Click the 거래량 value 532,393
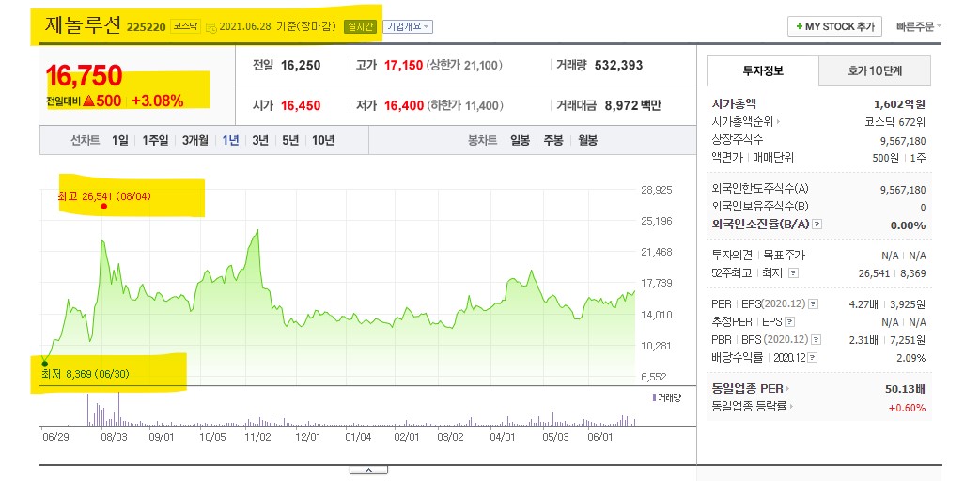980x481 pixels. pos(619,65)
